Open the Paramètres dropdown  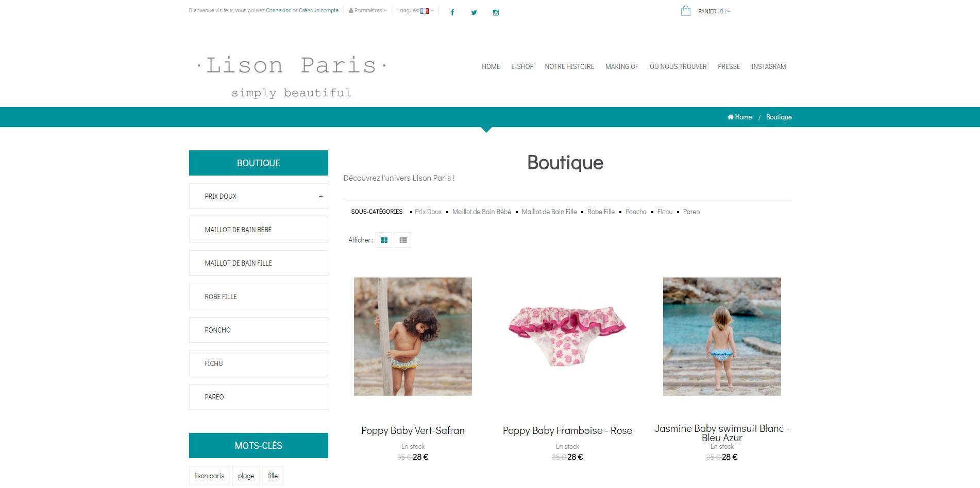pyautogui.click(x=368, y=10)
